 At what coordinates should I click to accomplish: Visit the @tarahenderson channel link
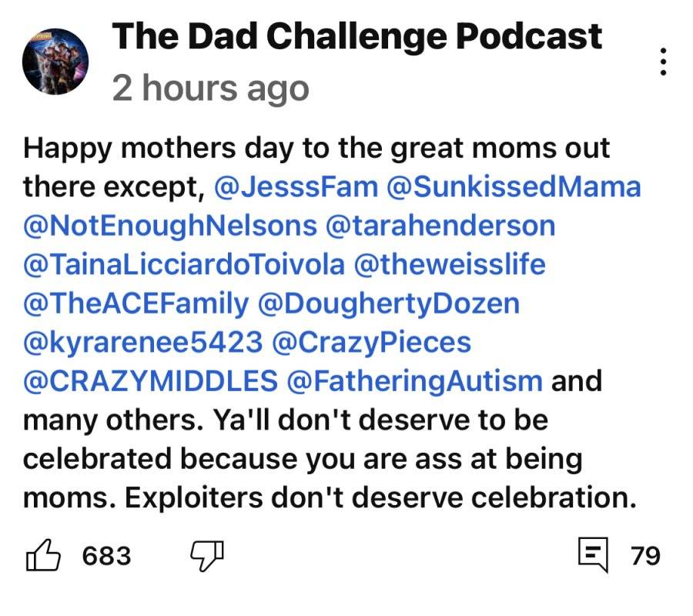(x=440, y=226)
